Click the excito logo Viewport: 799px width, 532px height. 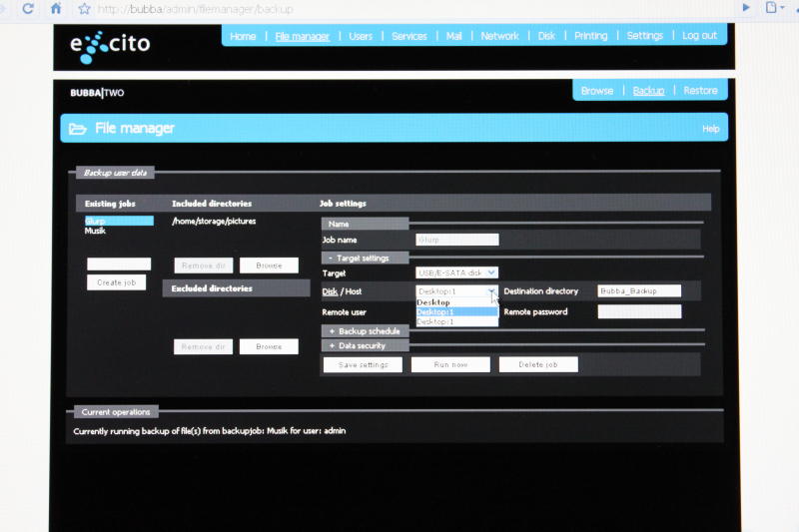(110, 46)
